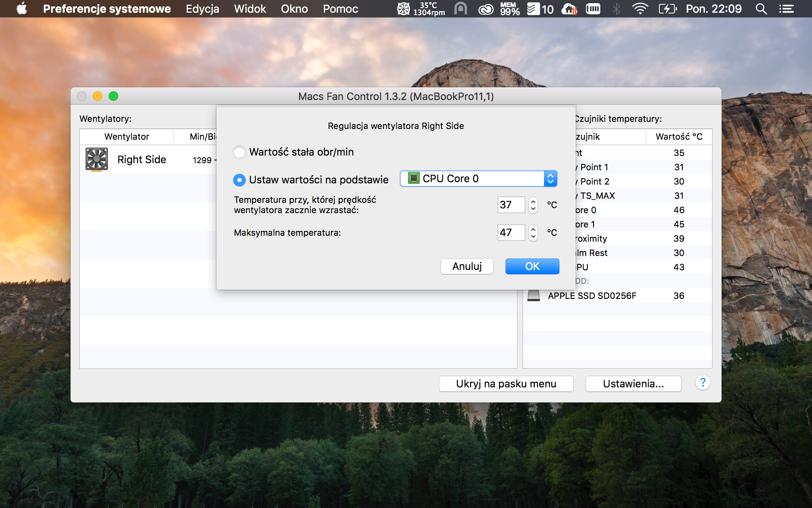Viewport: 812px width, 508px height.
Task: Decrease the start temperature 37 with down arrow
Action: pyautogui.click(x=533, y=209)
